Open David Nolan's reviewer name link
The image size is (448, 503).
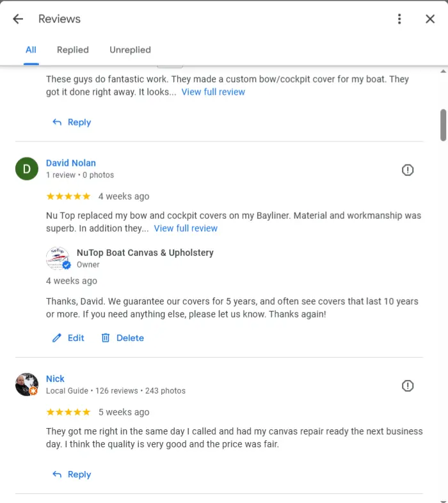click(71, 163)
